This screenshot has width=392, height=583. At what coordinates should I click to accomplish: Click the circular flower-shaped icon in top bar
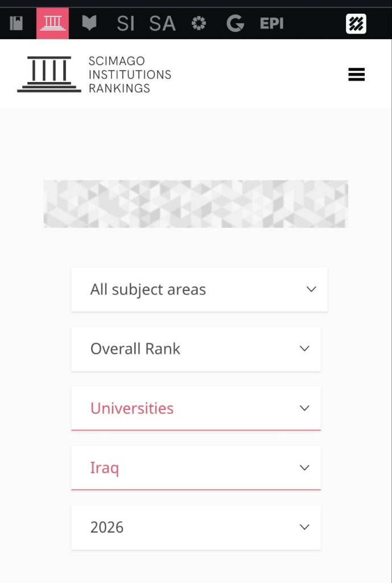pyautogui.click(x=199, y=23)
